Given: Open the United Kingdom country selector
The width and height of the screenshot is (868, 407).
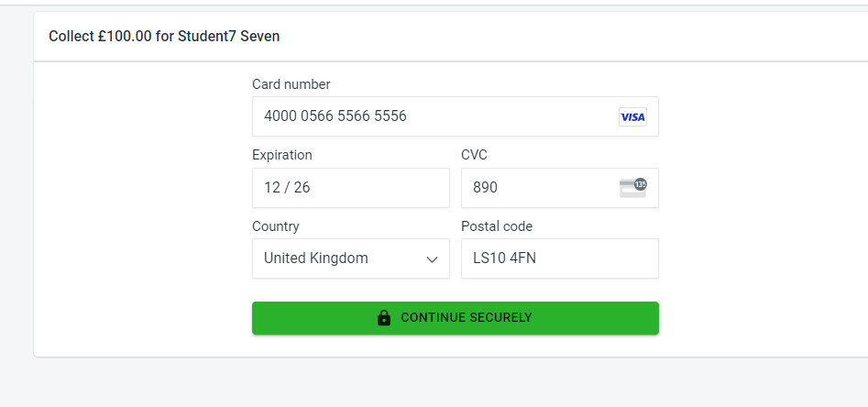Looking at the screenshot, I should [x=339, y=258].
